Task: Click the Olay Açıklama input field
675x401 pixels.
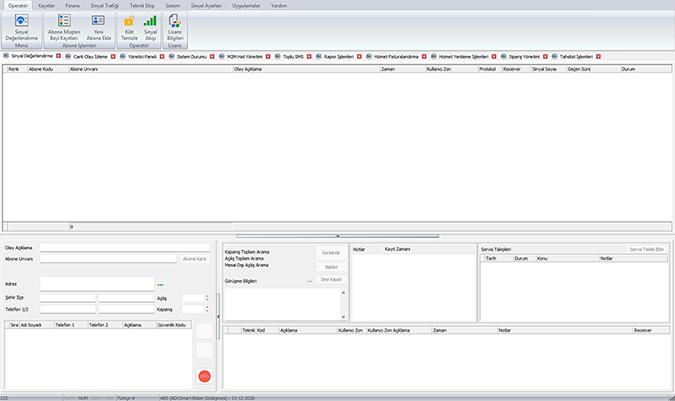Action: pos(125,247)
